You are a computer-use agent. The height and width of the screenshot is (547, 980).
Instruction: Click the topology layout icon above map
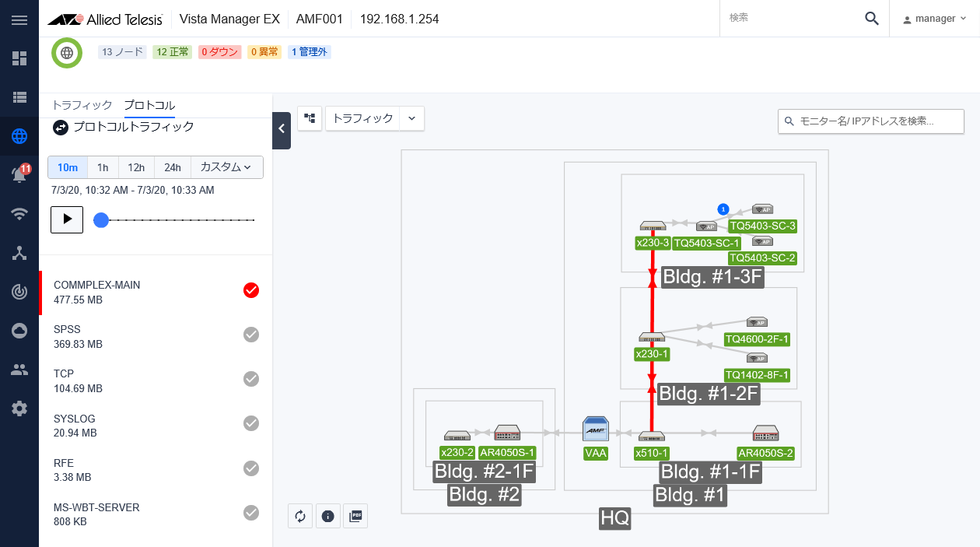coord(310,118)
